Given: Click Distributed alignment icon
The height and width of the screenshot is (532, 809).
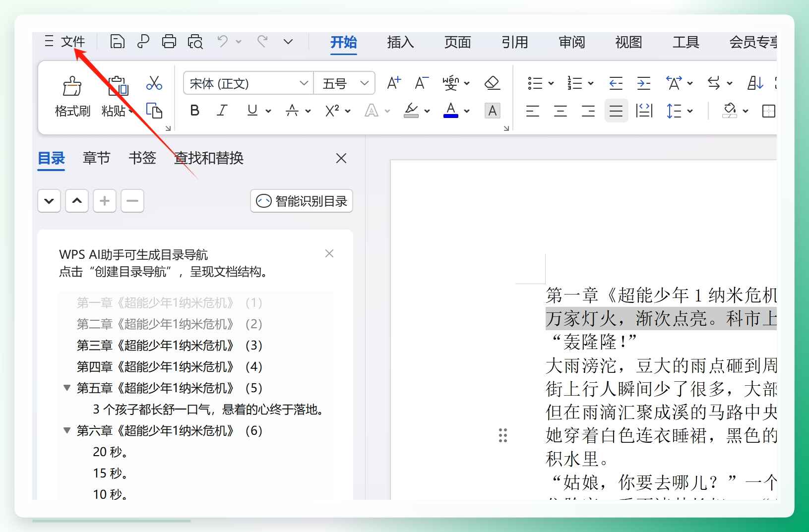Looking at the screenshot, I should (644, 111).
